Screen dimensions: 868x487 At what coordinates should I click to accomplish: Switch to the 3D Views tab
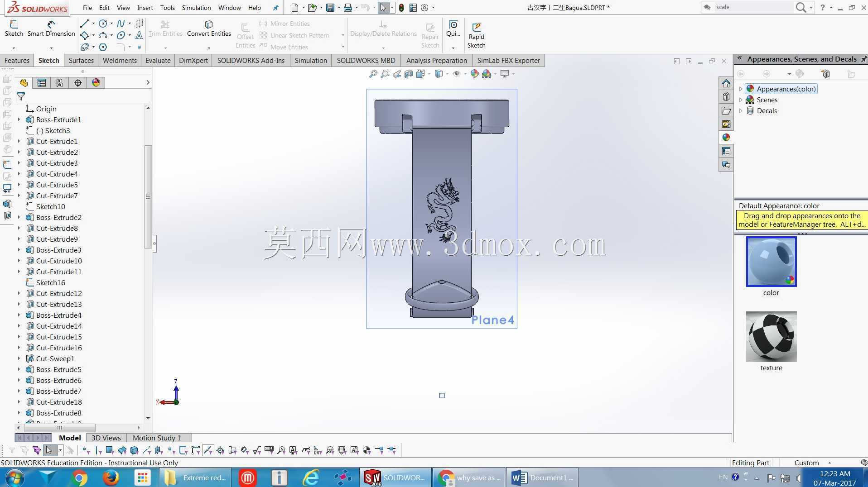tap(106, 438)
